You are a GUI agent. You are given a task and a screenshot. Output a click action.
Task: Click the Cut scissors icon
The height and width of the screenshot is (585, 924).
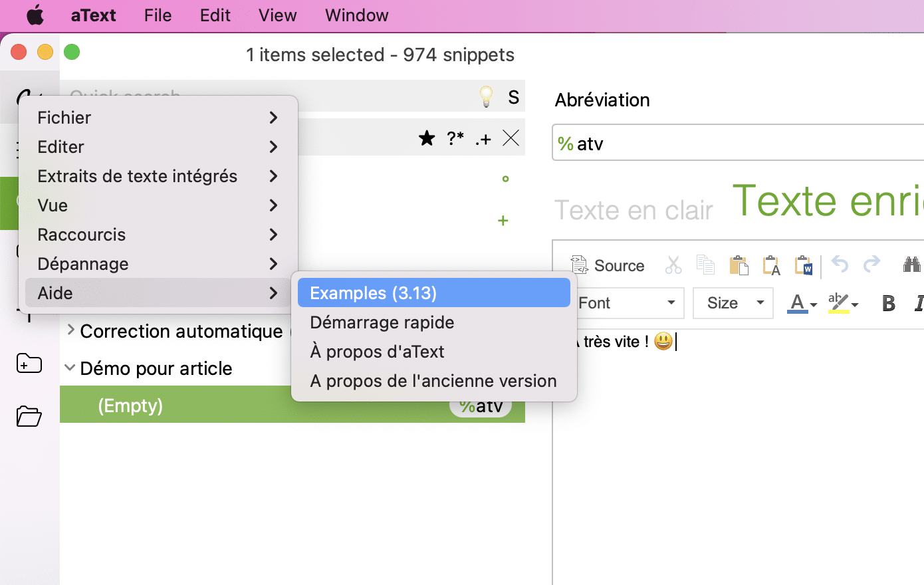click(x=673, y=265)
